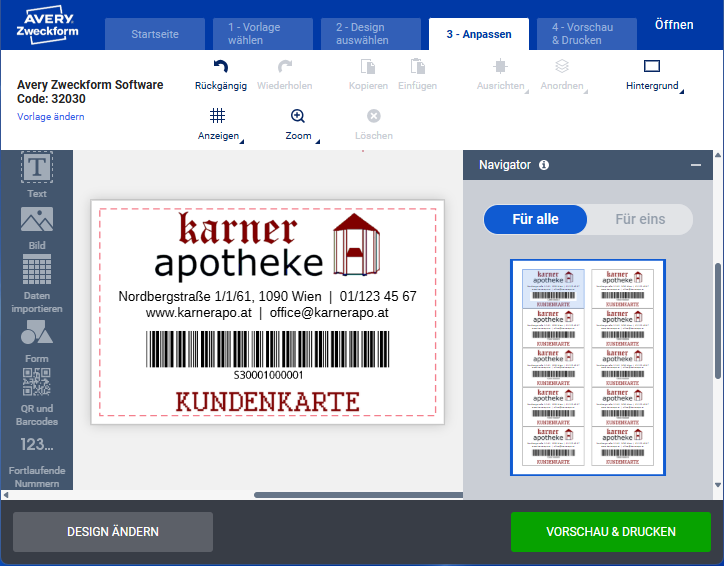The height and width of the screenshot is (566, 724).
Task: Select the Text tool in sidebar
Action: 37,175
